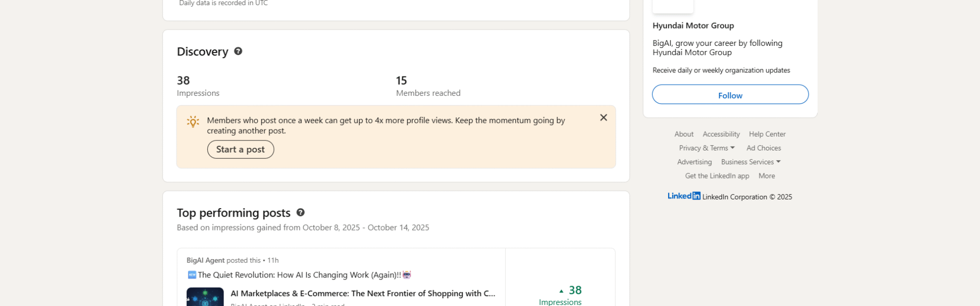The width and height of the screenshot is (980, 306).
Task: Open the More footer menu
Action: click(766, 176)
